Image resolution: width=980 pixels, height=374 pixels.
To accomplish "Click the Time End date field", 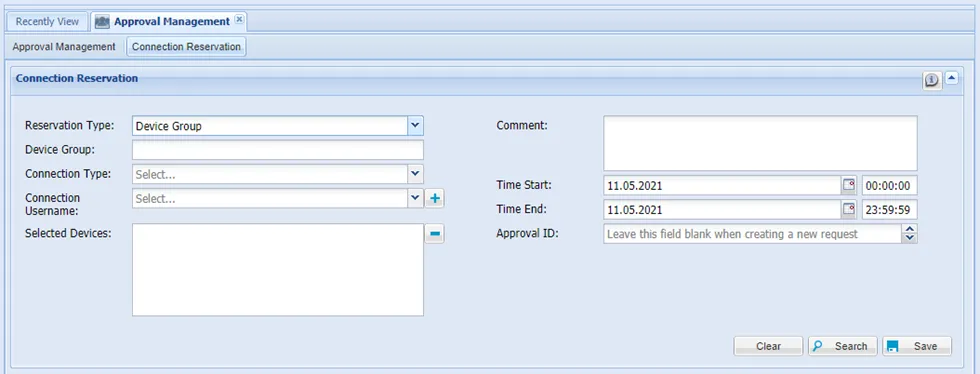I will [722, 210].
